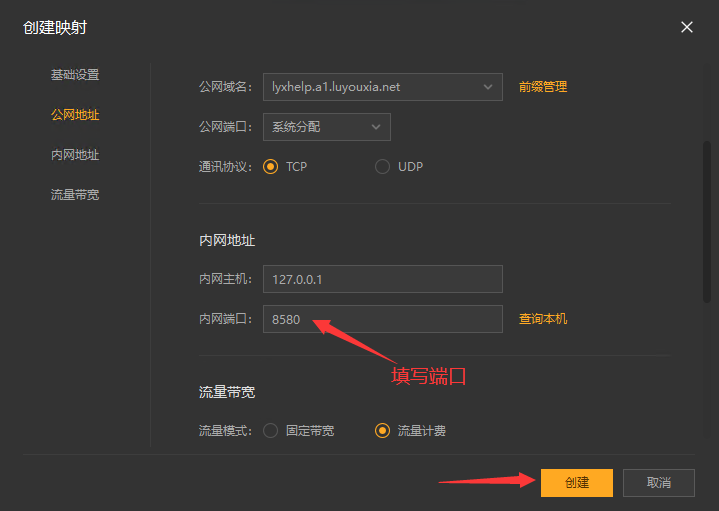Choose 固定带宽 traffic mode

point(271,431)
